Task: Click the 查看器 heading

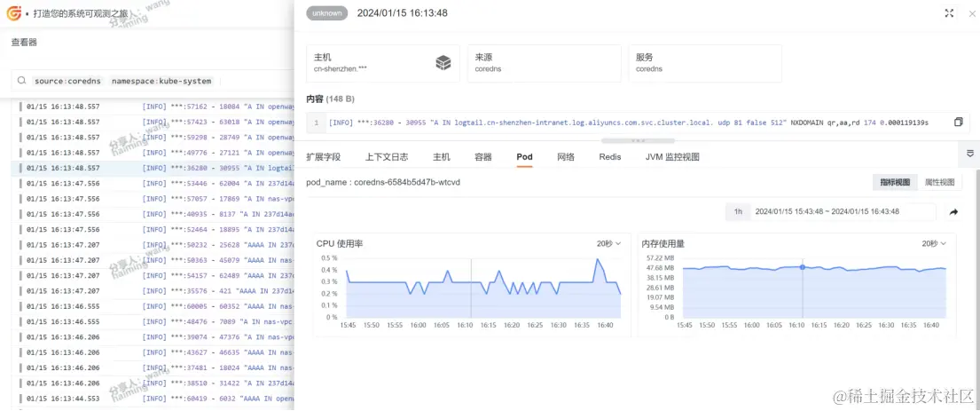Action: 24,43
